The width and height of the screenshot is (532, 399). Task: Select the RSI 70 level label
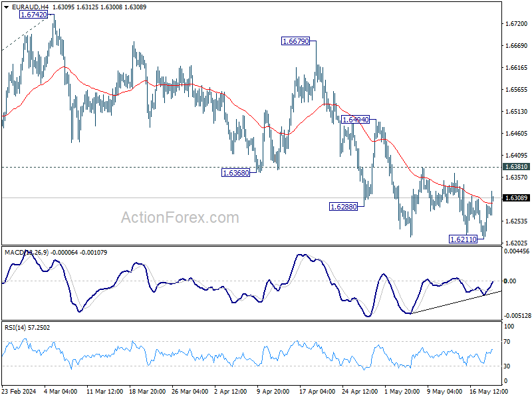click(x=507, y=342)
